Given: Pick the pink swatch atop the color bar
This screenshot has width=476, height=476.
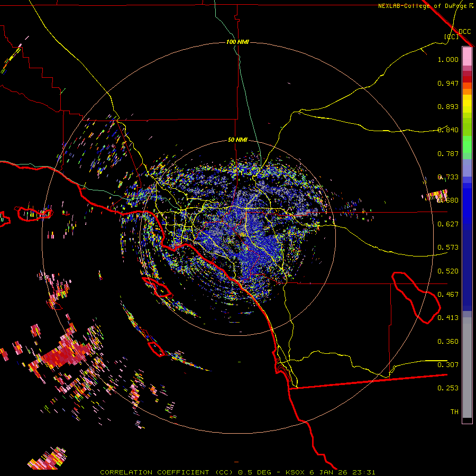Looking at the screenshot, I should [467, 56].
